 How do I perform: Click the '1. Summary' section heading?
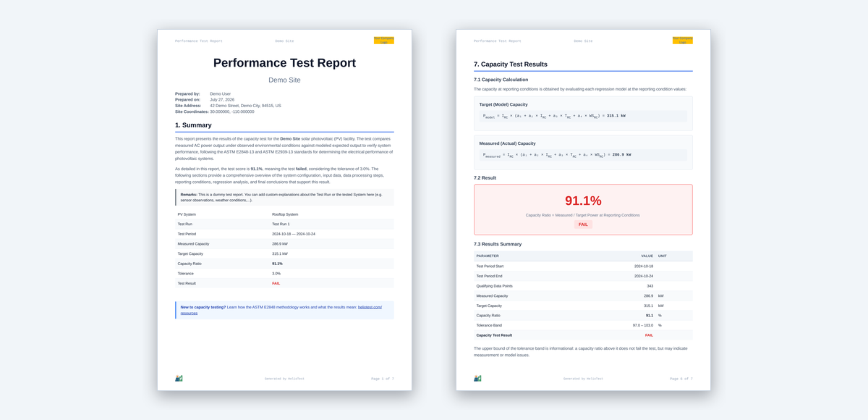click(193, 125)
